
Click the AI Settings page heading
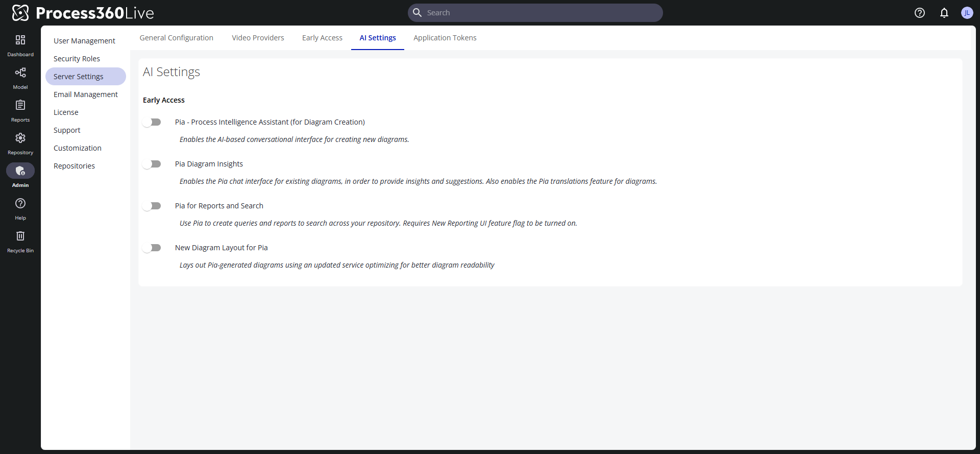click(171, 72)
